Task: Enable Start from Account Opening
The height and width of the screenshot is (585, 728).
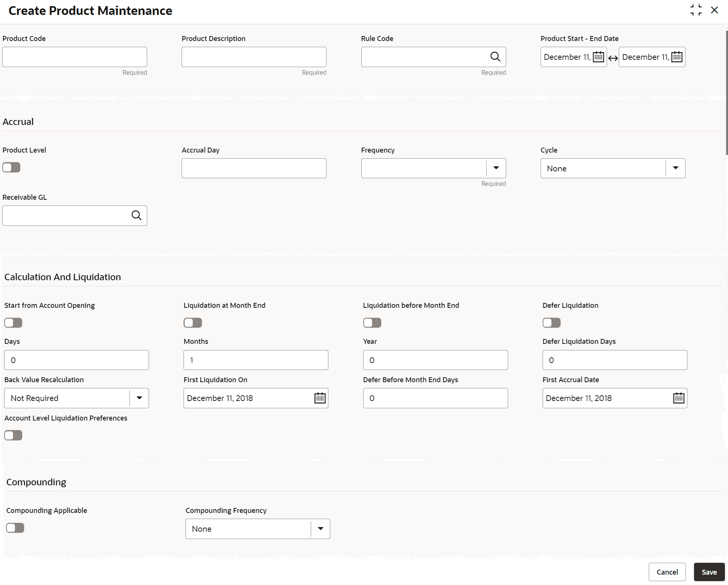Action: click(x=13, y=323)
